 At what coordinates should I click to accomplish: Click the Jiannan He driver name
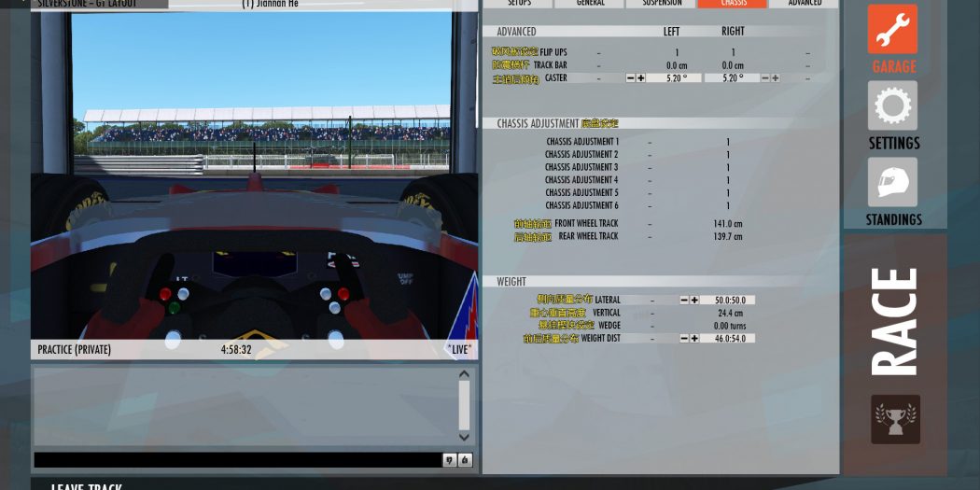pos(270,3)
